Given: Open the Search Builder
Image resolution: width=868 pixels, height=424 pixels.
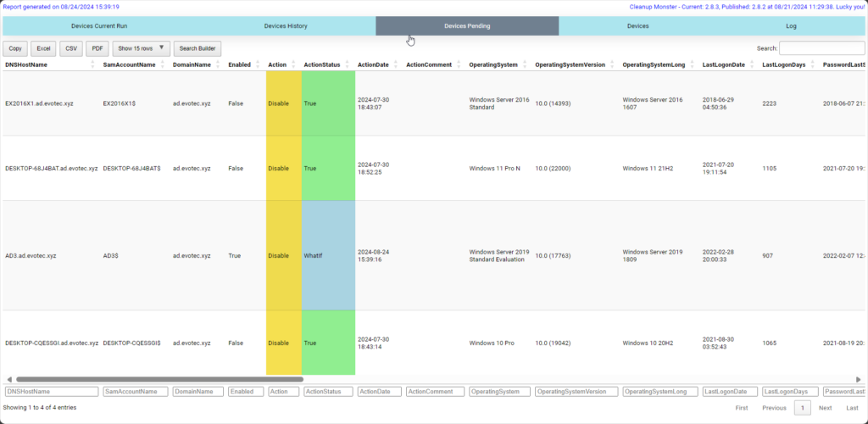Looking at the screenshot, I should tap(194, 48).
